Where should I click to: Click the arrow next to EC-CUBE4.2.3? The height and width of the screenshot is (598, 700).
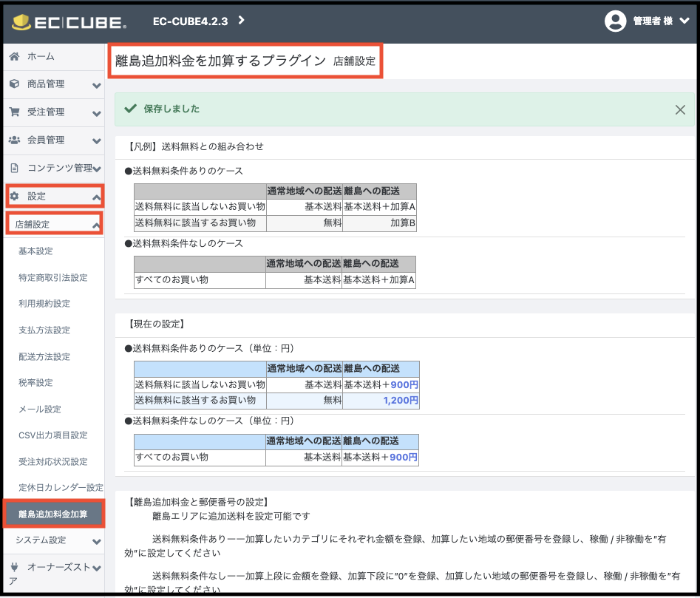242,20
